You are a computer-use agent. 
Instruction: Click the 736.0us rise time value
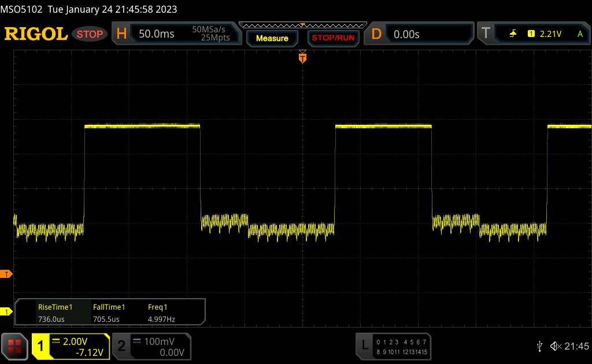coord(51,319)
